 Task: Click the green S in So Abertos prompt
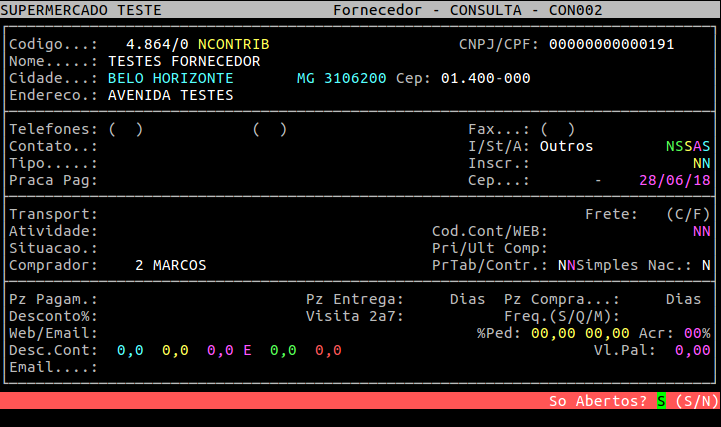click(661, 401)
